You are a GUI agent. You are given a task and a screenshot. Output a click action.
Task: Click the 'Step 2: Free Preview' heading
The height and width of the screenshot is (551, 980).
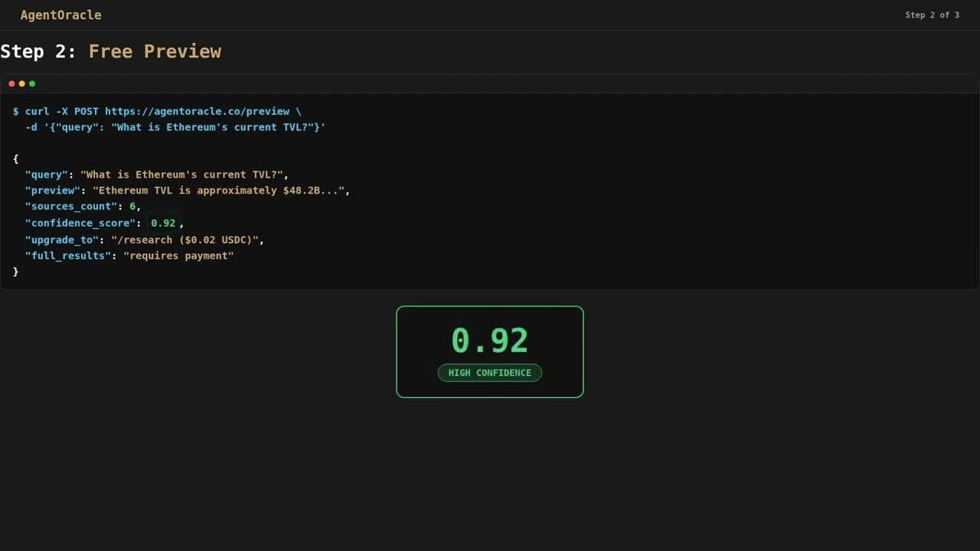(x=110, y=51)
